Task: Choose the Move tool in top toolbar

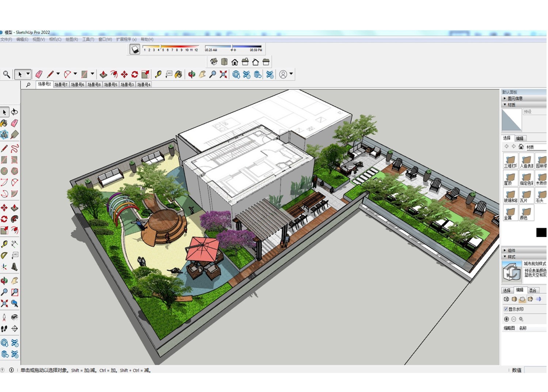Action: [x=124, y=74]
